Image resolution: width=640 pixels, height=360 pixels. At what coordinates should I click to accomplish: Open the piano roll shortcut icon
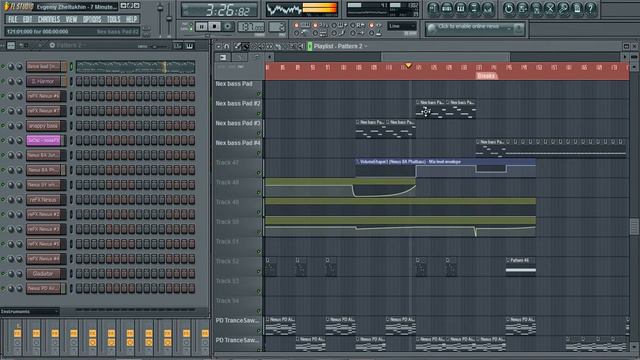click(x=460, y=9)
